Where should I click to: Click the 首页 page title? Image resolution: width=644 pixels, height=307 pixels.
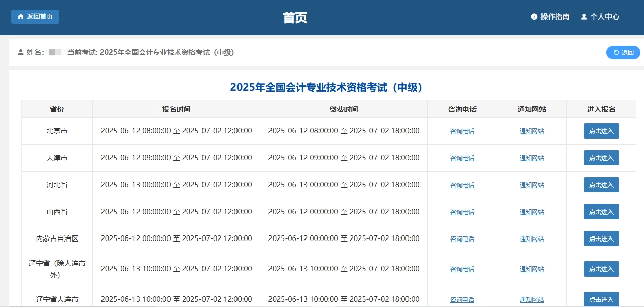tap(295, 18)
